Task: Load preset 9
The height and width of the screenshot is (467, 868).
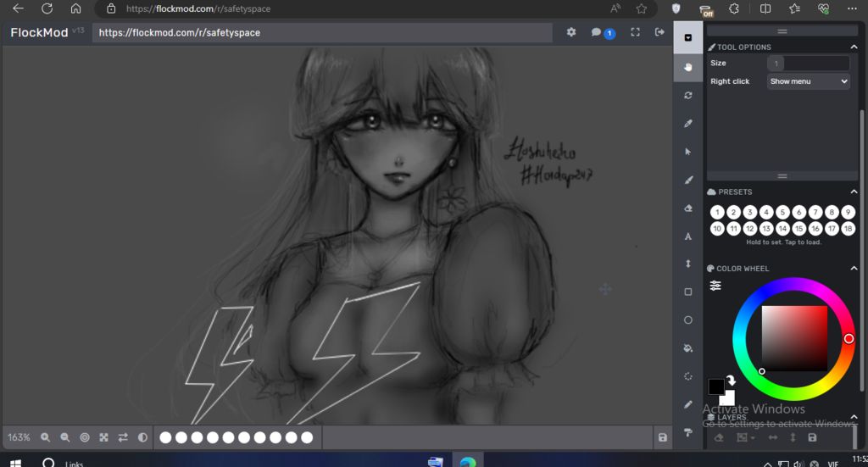Action: pos(848,213)
